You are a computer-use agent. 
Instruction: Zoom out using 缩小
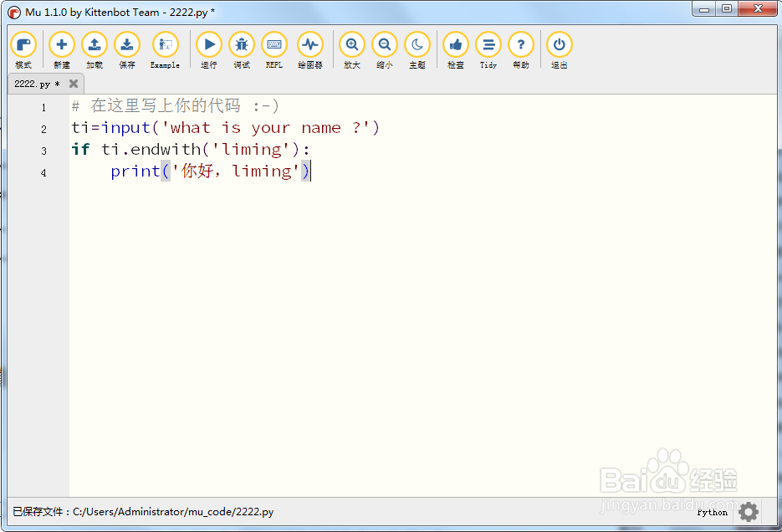tap(384, 45)
